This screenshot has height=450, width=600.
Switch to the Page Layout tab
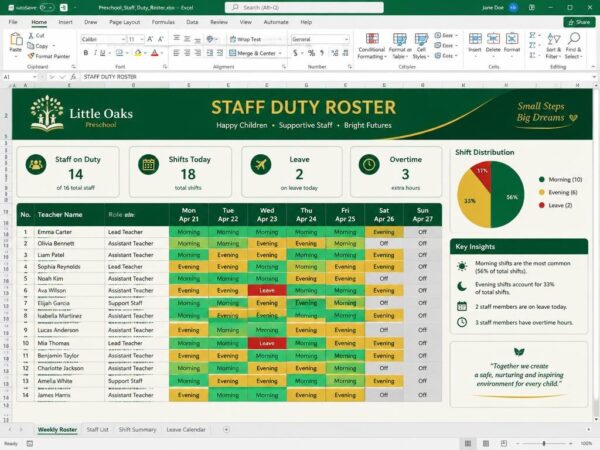pyautogui.click(x=124, y=22)
